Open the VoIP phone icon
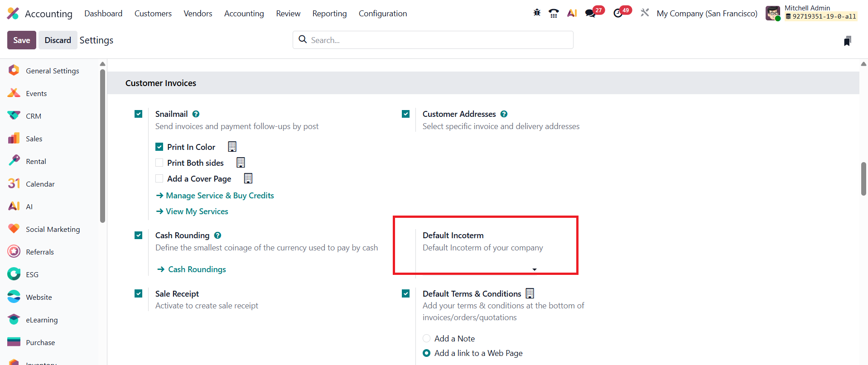 (x=554, y=13)
